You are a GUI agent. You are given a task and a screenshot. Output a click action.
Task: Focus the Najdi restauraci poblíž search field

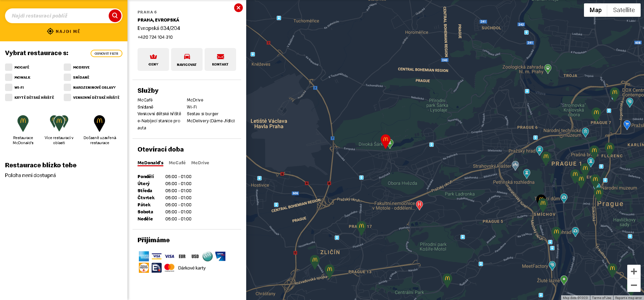click(56, 16)
